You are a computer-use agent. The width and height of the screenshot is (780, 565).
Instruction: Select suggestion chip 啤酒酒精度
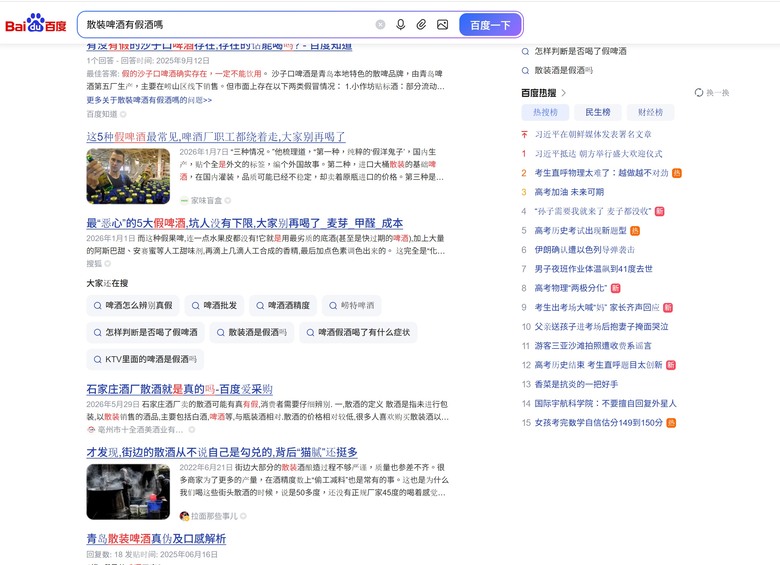coord(283,305)
